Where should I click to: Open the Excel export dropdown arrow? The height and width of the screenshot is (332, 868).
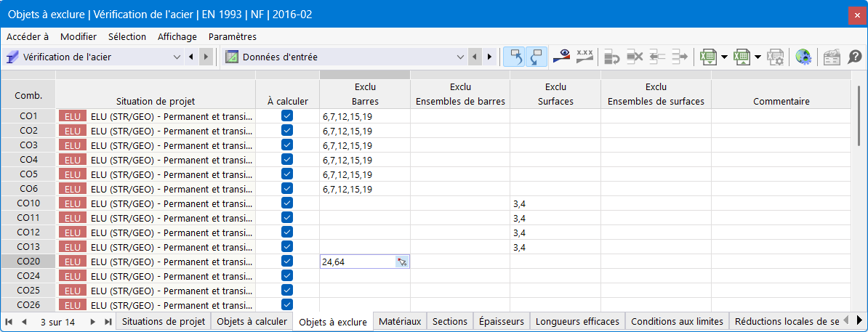click(724, 57)
